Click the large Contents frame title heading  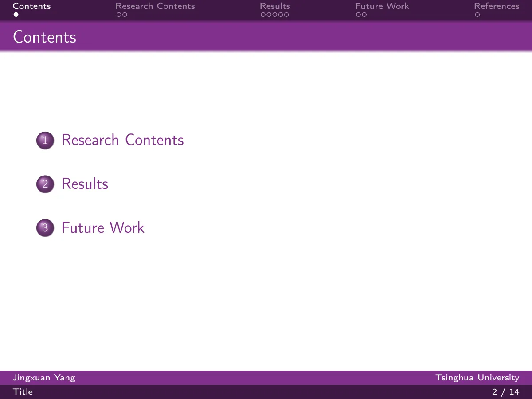45,37
